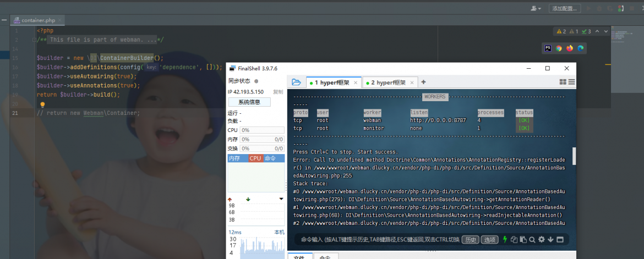Open terminal settings gear icon

541,240
